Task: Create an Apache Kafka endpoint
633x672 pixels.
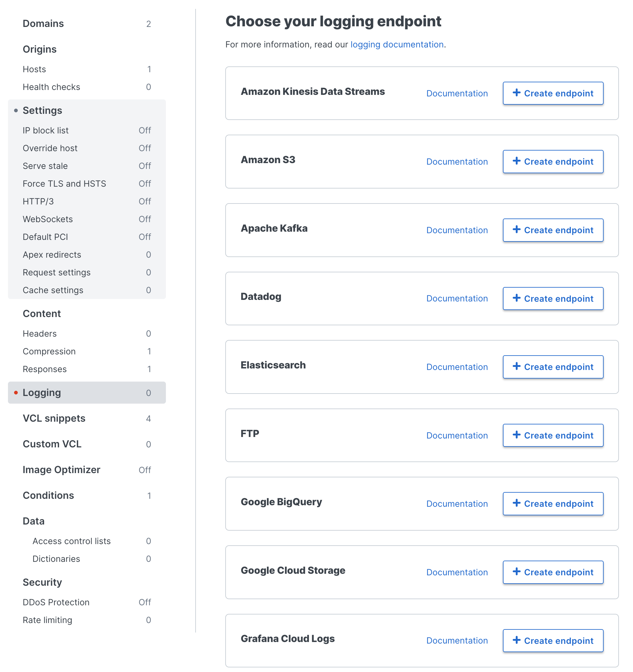Action: 552,230
